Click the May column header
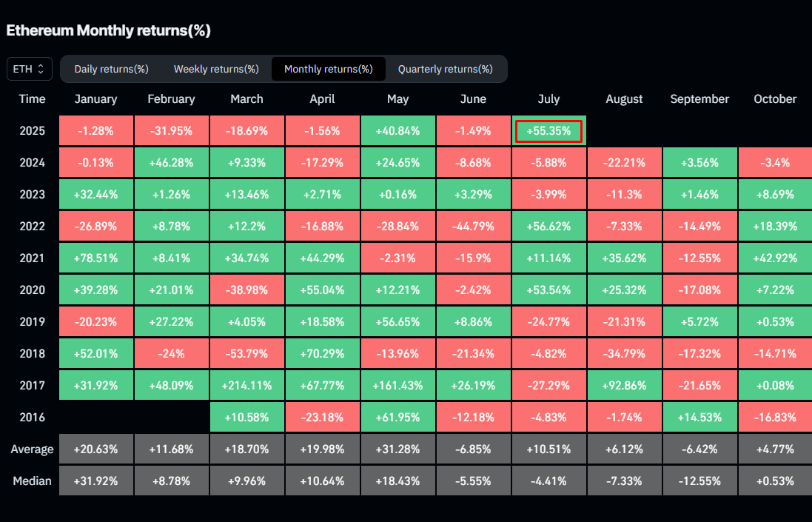 [397, 99]
